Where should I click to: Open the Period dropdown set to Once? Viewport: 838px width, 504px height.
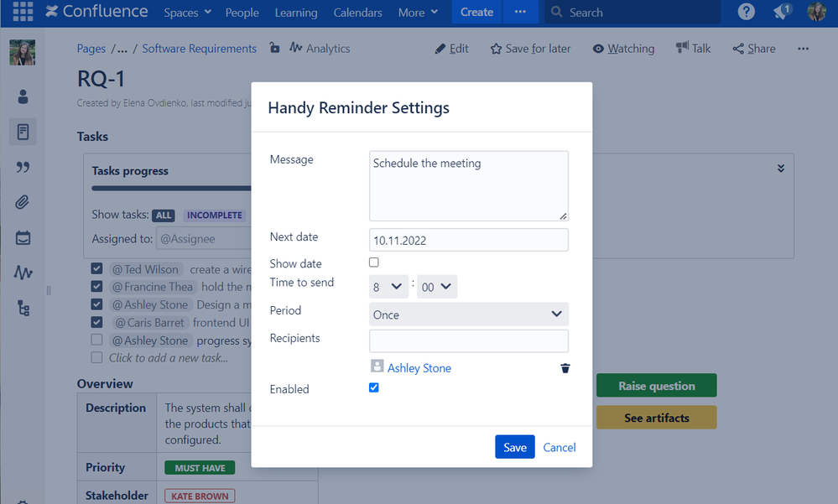(469, 314)
